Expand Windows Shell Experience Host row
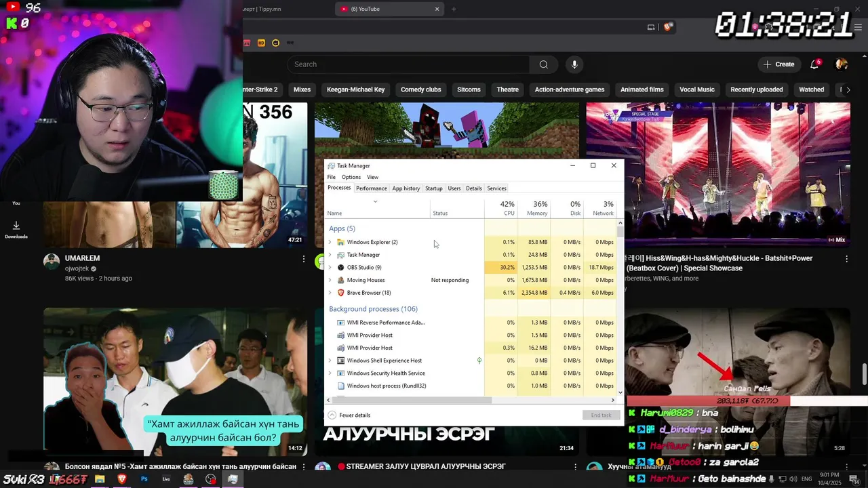This screenshot has height=488, width=868. 330,361
